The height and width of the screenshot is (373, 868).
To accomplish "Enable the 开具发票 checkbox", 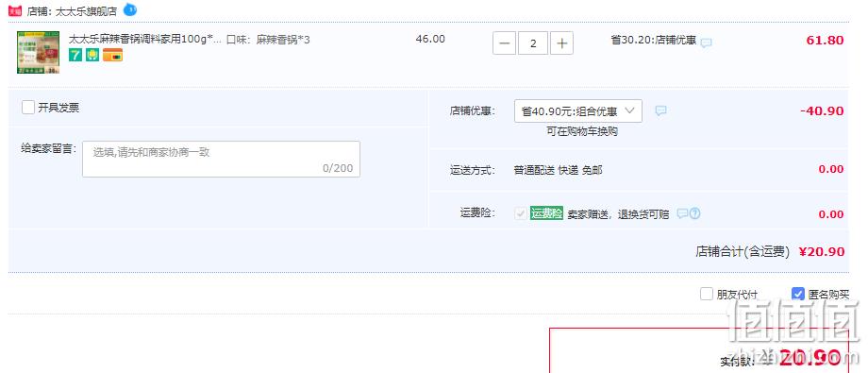I will pos(28,107).
